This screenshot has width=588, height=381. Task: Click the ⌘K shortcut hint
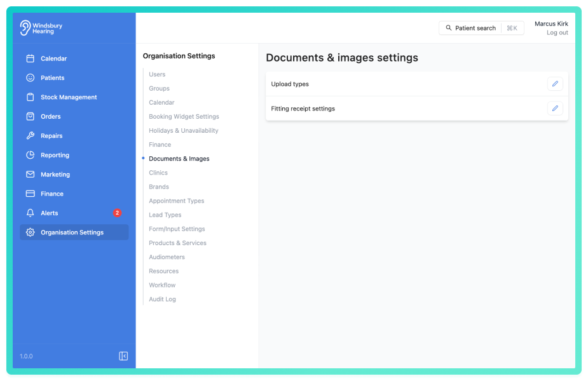(x=512, y=28)
